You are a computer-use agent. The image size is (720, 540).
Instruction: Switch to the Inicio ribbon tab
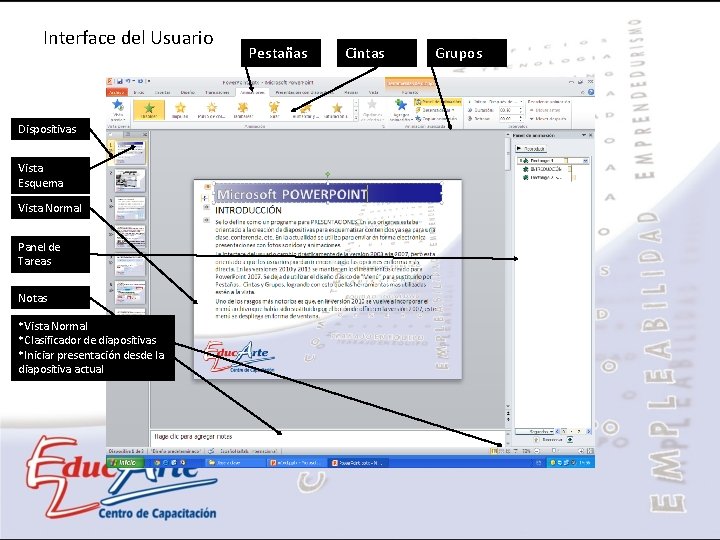point(139,92)
